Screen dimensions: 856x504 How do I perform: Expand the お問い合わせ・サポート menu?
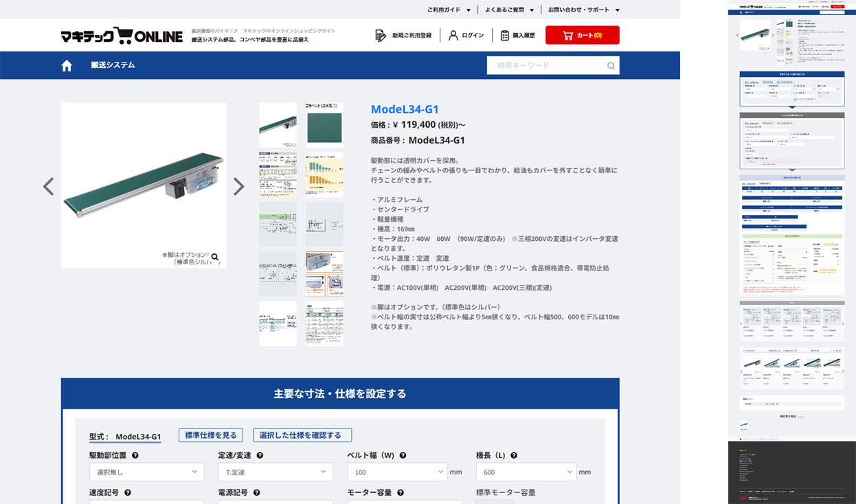(x=583, y=10)
